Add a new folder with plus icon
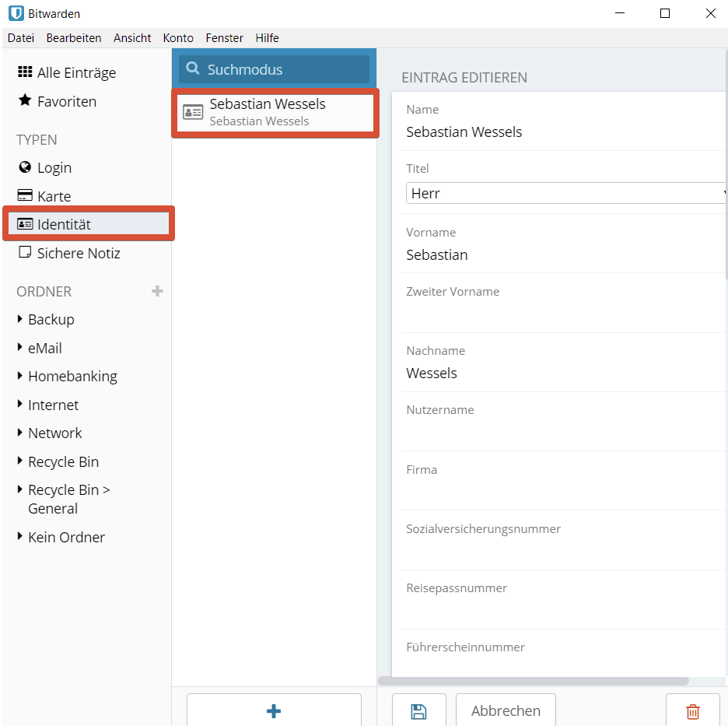The image size is (728, 726). tap(157, 291)
